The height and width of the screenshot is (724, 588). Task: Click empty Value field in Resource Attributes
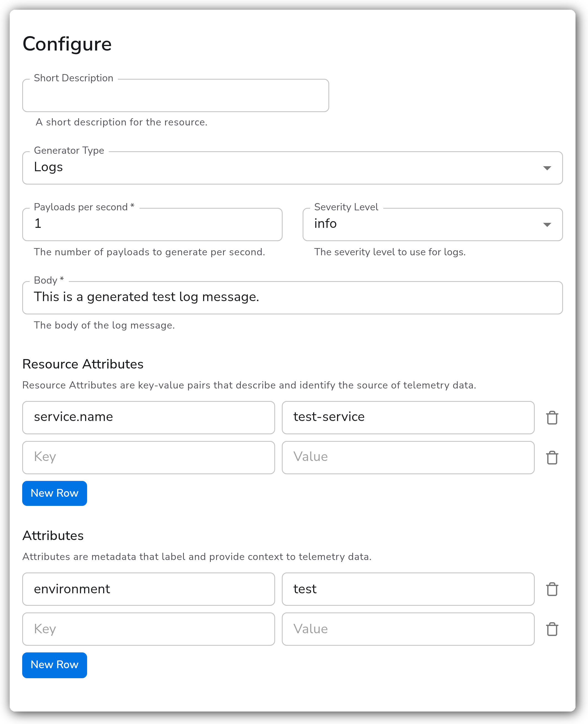408,457
